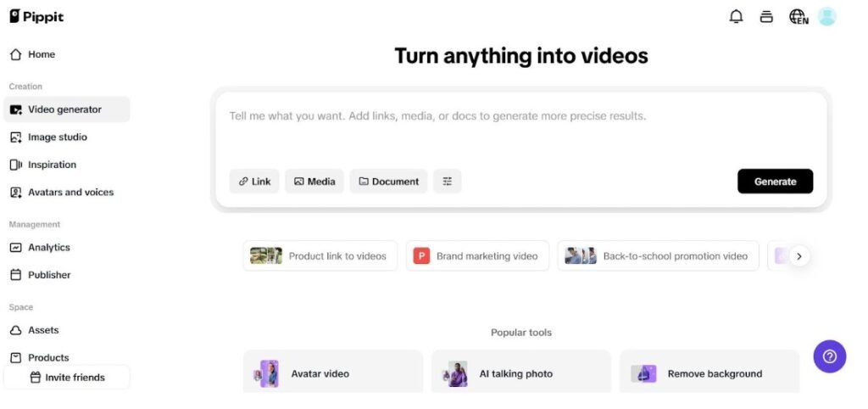Open the credits card icon in header
The width and height of the screenshot is (868, 409).
pyautogui.click(x=766, y=17)
